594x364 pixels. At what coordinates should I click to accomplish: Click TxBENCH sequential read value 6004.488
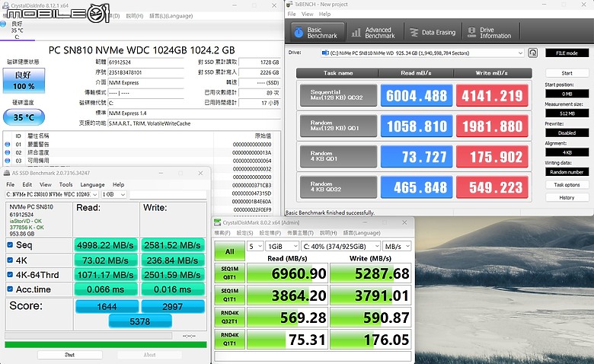tap(417, 95)
